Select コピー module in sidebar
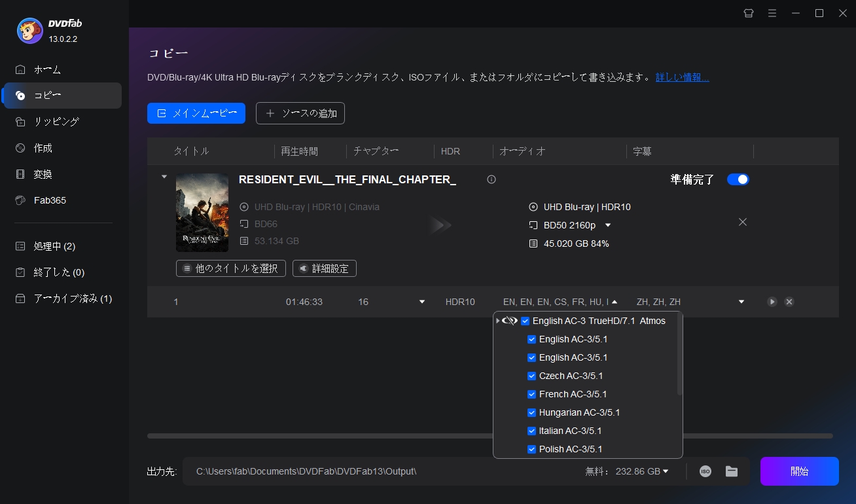Screen dimensions: 856x504 [62, 96]
